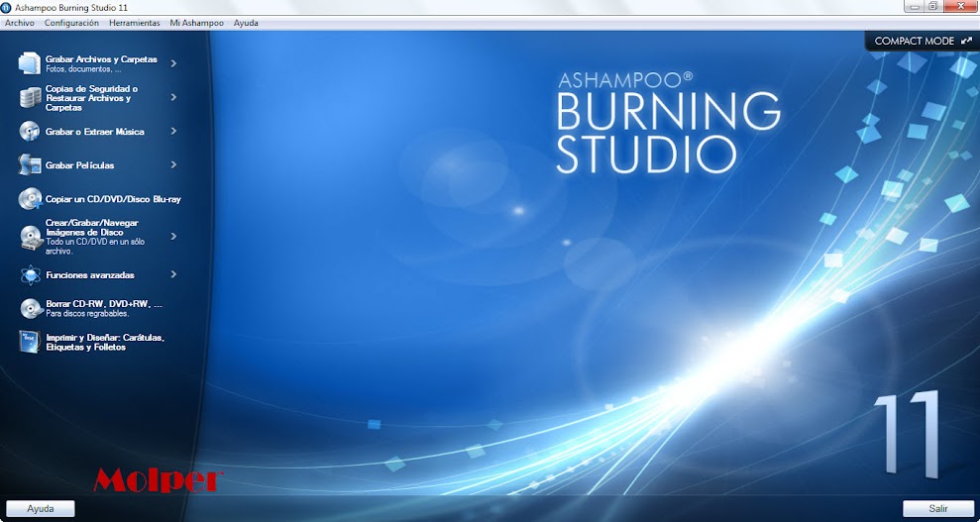Screen dimensions: 980x522
Task: Expand Crear/Grabar/Navegar Imágenes de Disco arrow
Action: point(173,237)
